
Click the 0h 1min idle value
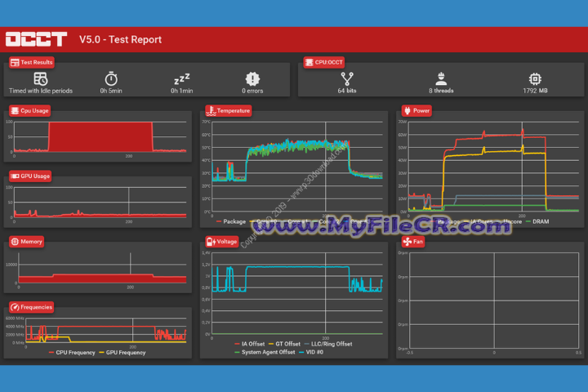tap(182, 91)
